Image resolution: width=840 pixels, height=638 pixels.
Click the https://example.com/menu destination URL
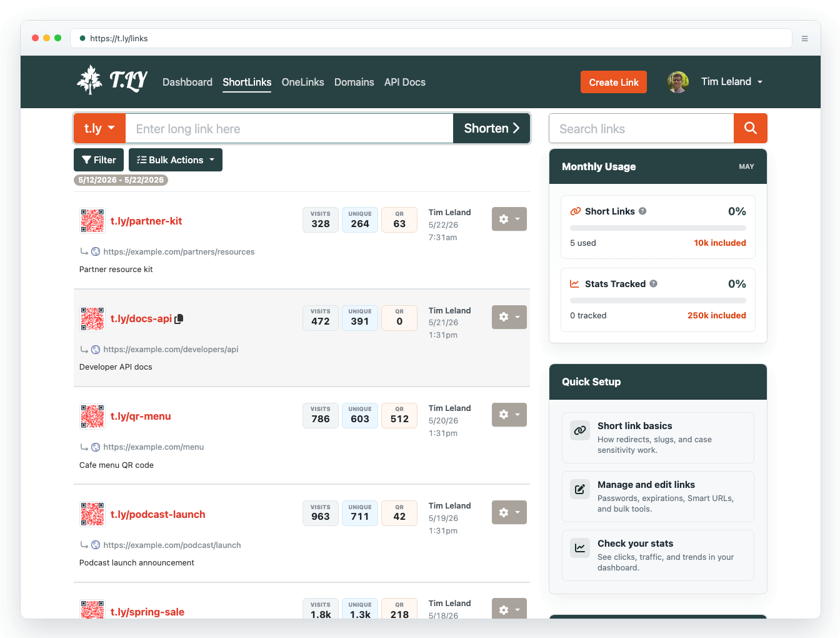click(154, 447)
